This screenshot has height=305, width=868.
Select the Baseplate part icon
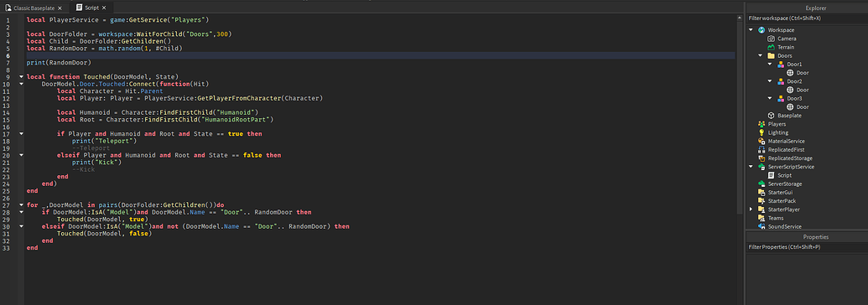tap(771, 116)
